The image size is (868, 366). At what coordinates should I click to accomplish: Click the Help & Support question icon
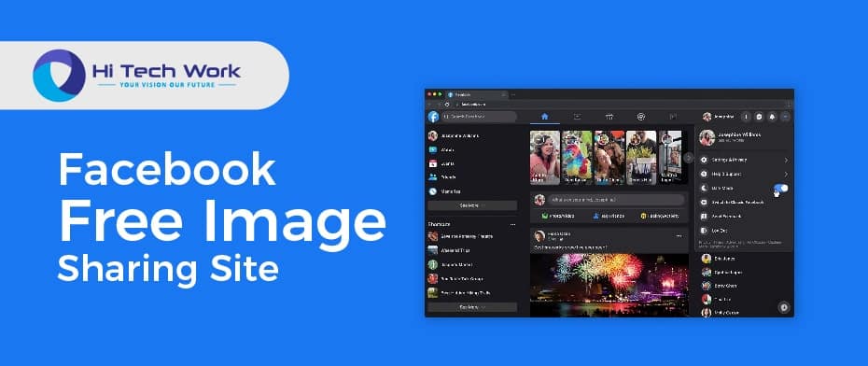click(x=704, y=174)
